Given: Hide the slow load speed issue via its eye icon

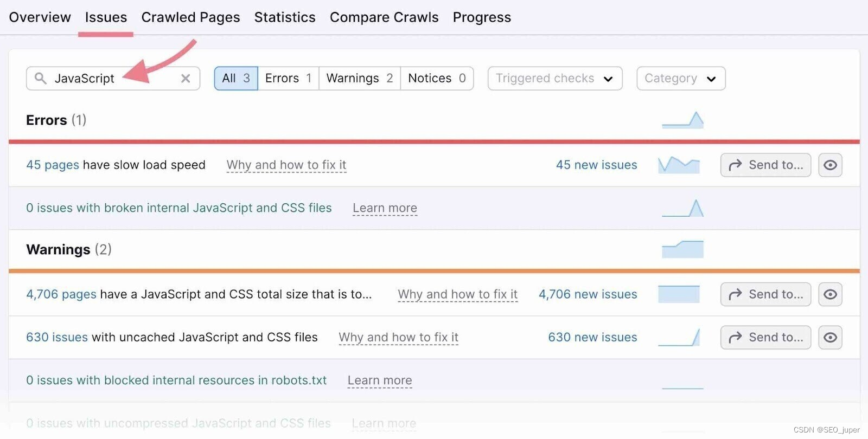Looking at the screenshot, I should tap(830, 165).
